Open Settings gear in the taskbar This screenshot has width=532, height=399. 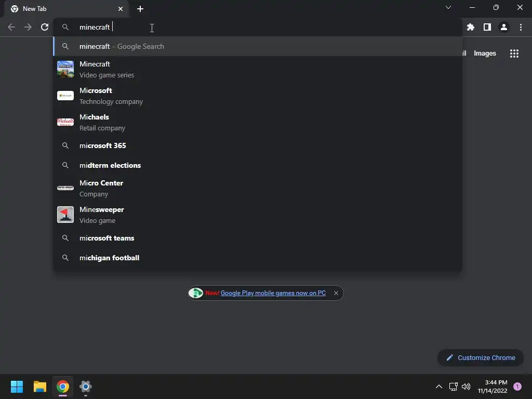click(x=86, y=387)
